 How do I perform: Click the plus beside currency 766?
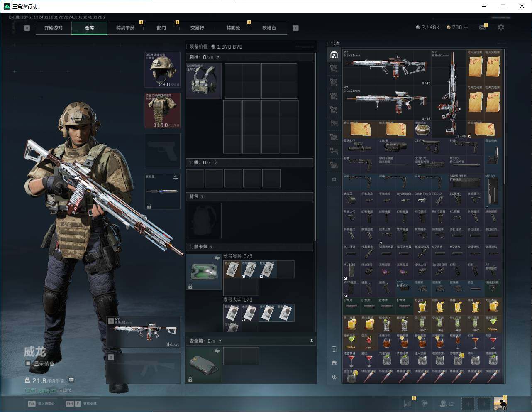coord(466,27)
